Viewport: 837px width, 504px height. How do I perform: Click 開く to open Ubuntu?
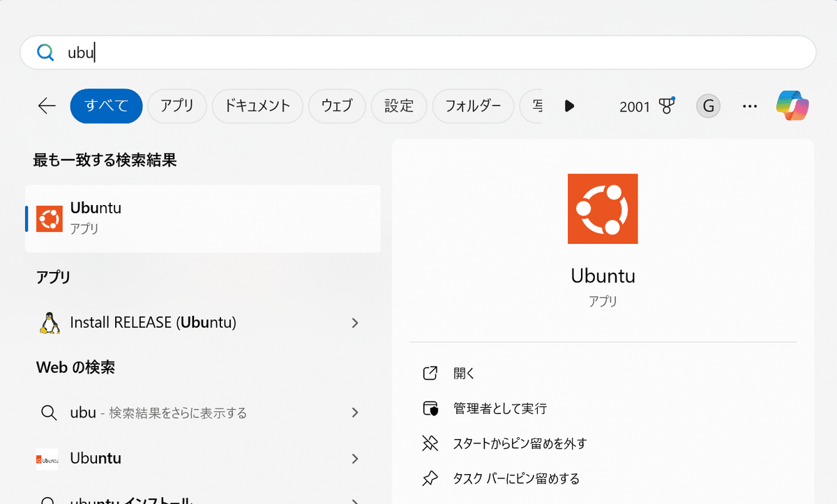pos(464,374)
